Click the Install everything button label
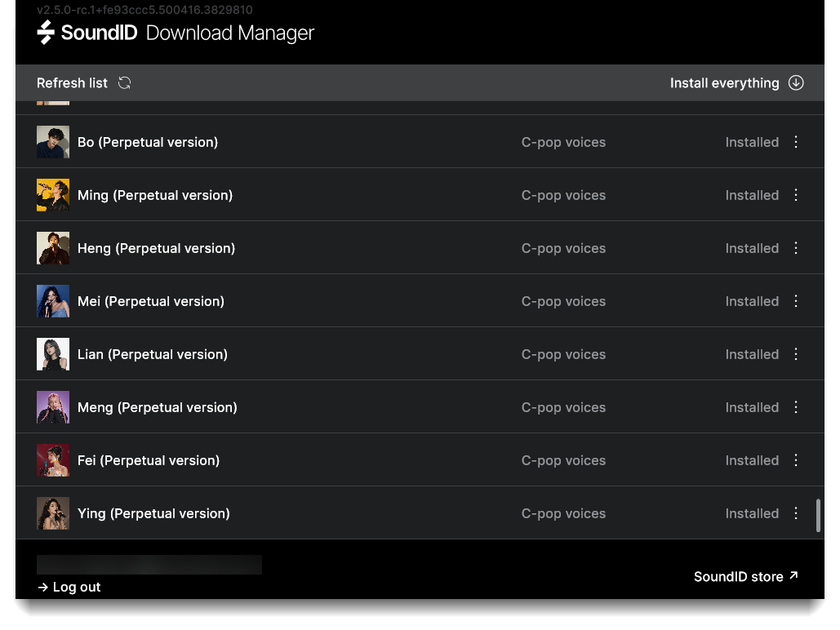Image resolution: width=840 pixels, height=630 pixels. tap(724, 83)
